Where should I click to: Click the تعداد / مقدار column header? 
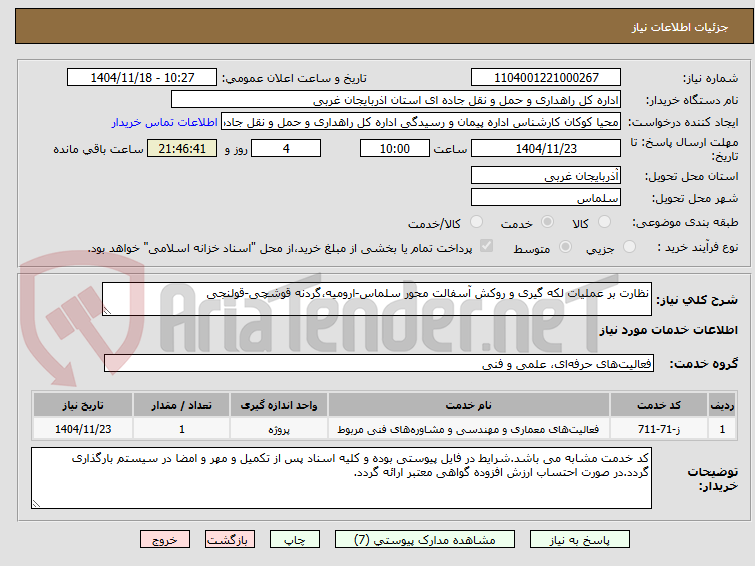(x=182, y=405)
